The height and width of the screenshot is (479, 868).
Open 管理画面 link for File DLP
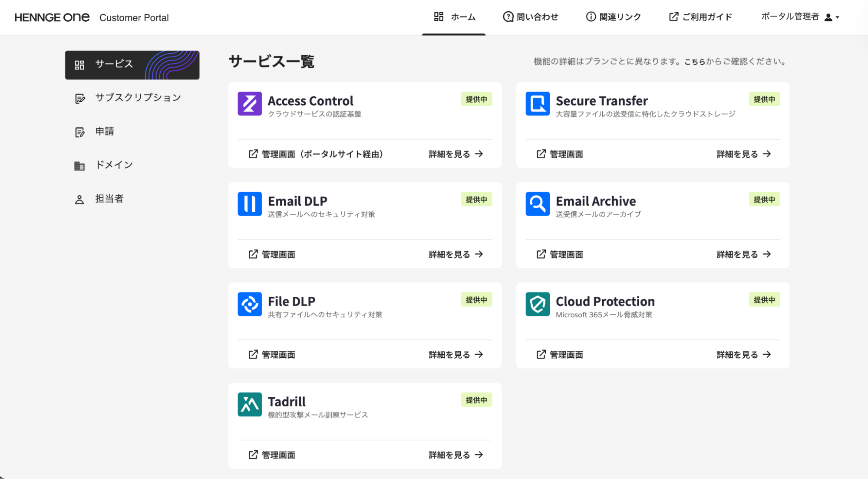[272, 355]
